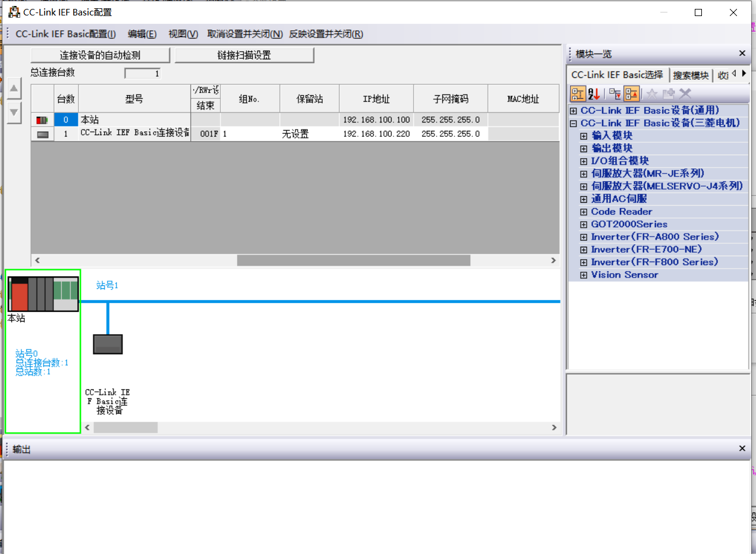Expand the 输入模块 node
Viewport: 756px width, 554px height.
(584, 136)
